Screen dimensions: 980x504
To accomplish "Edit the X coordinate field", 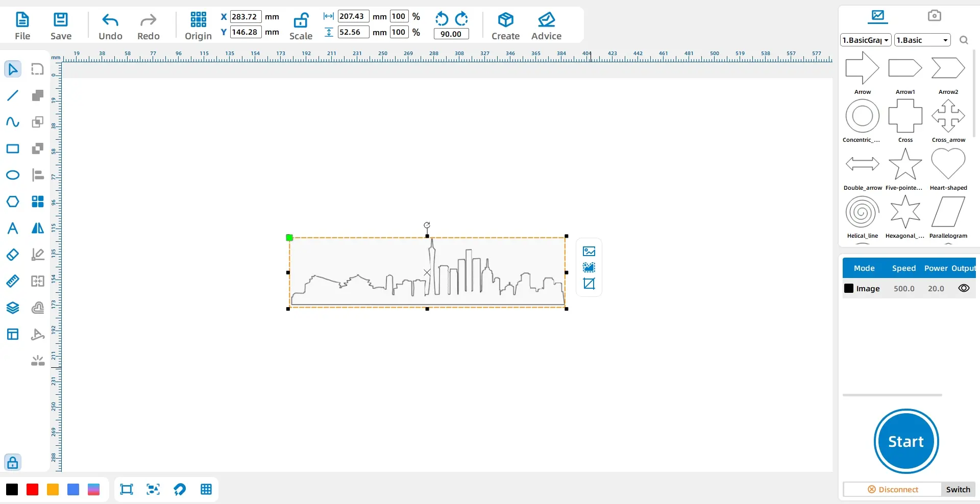I will point(246,16).
